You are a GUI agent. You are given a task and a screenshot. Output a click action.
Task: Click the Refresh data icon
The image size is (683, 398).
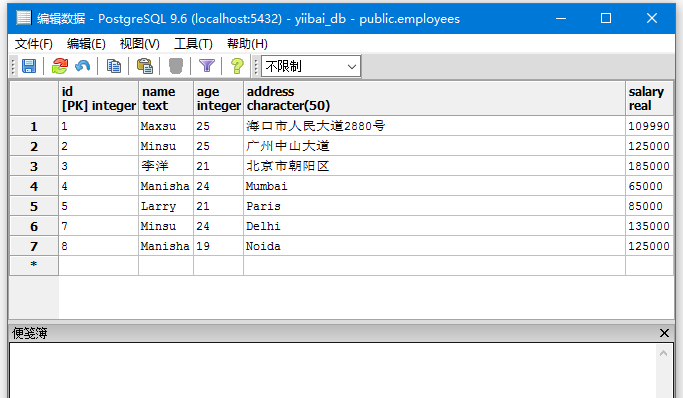[60, 66]
